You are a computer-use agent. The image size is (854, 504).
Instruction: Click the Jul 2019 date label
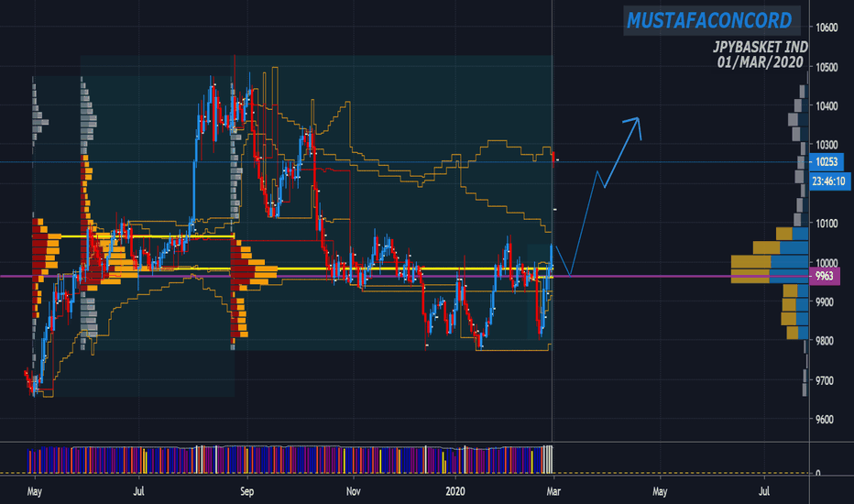point(139,491)
